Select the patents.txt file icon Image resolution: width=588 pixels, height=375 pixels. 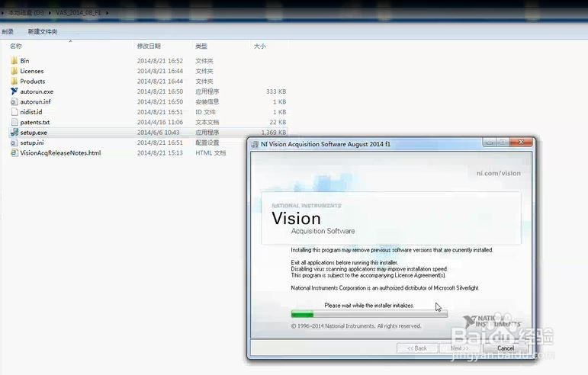point(14,122)
